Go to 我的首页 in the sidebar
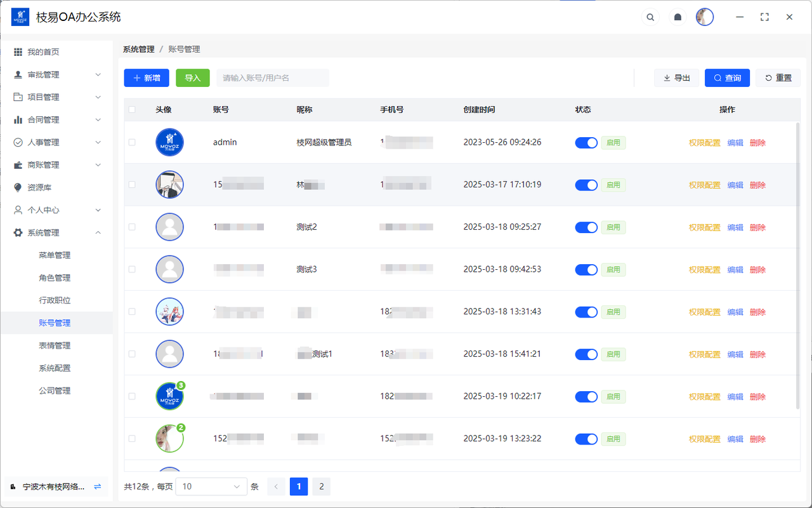The height and width of the screenshot is (508, 812). tap(43, 52)
